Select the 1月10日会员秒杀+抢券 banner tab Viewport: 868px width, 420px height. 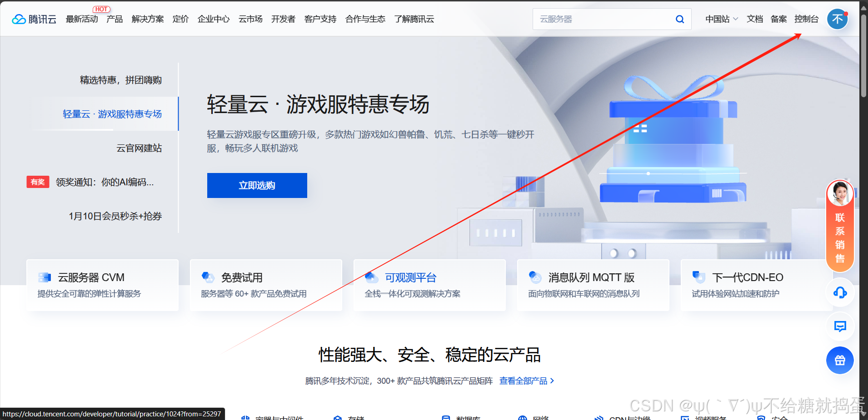pos(115,216)
